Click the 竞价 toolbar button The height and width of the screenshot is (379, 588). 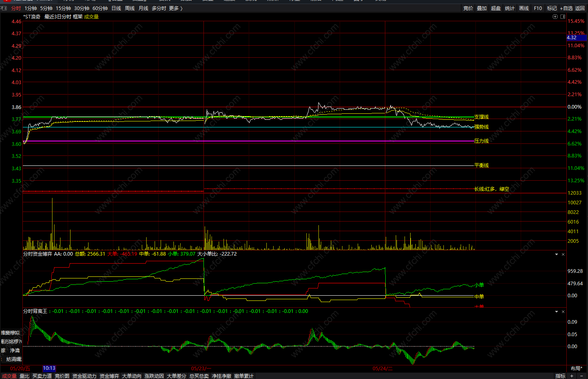[x=468, y=8]
